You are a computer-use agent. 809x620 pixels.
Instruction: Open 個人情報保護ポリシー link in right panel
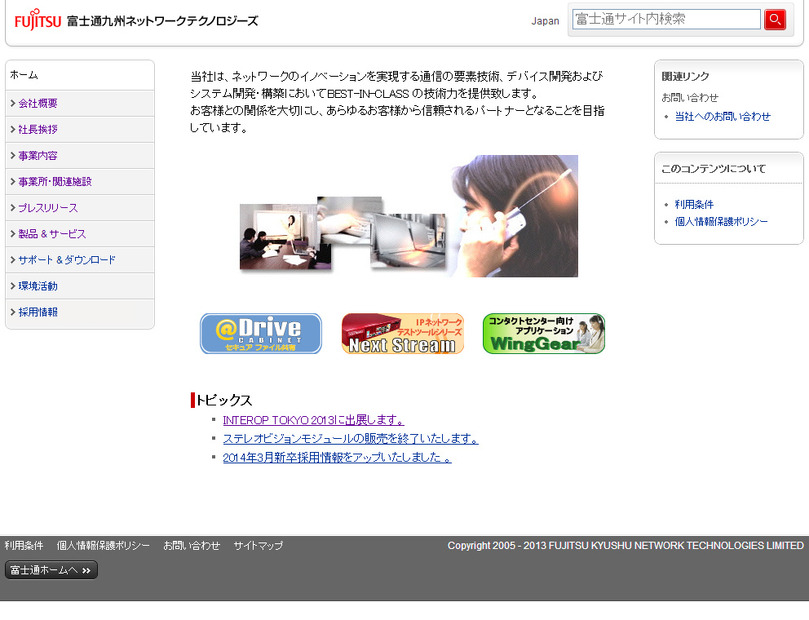pos(721,222)
